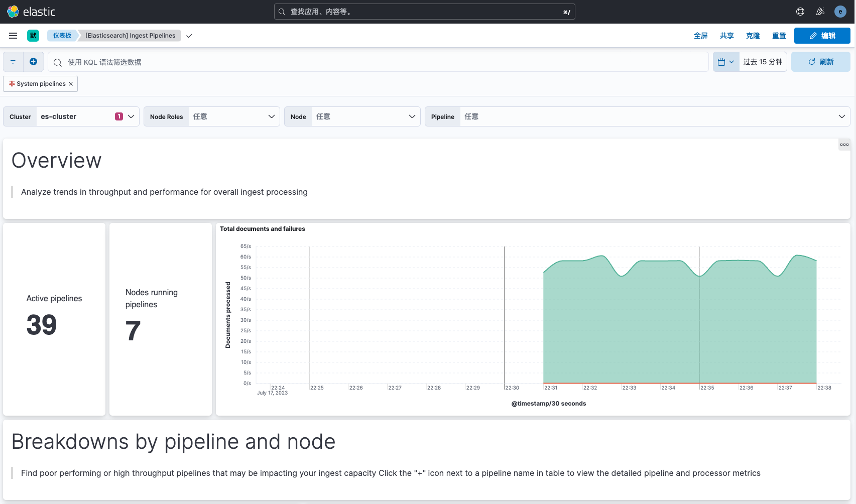Open the Node Roles dropdown

click(x=212, y=116)
